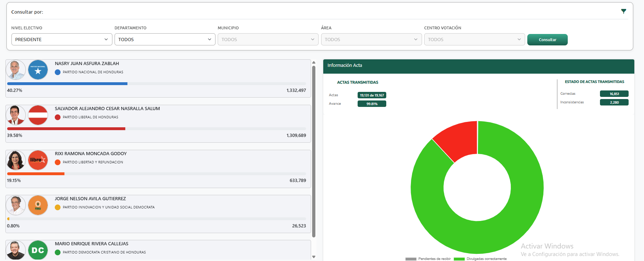Click the blue Partido Nacional color dot
The height and width of the screenshot is (261, 644).
[58, 72]
